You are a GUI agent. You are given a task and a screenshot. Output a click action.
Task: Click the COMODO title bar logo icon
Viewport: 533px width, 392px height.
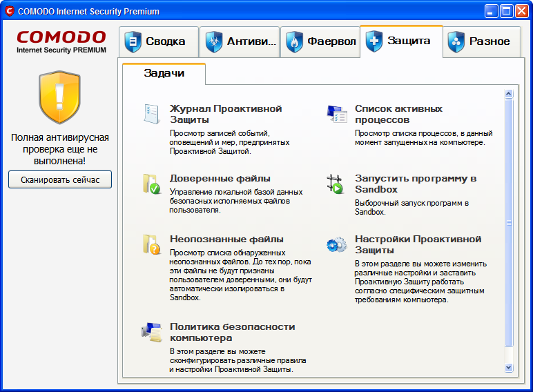pos(9,11)
